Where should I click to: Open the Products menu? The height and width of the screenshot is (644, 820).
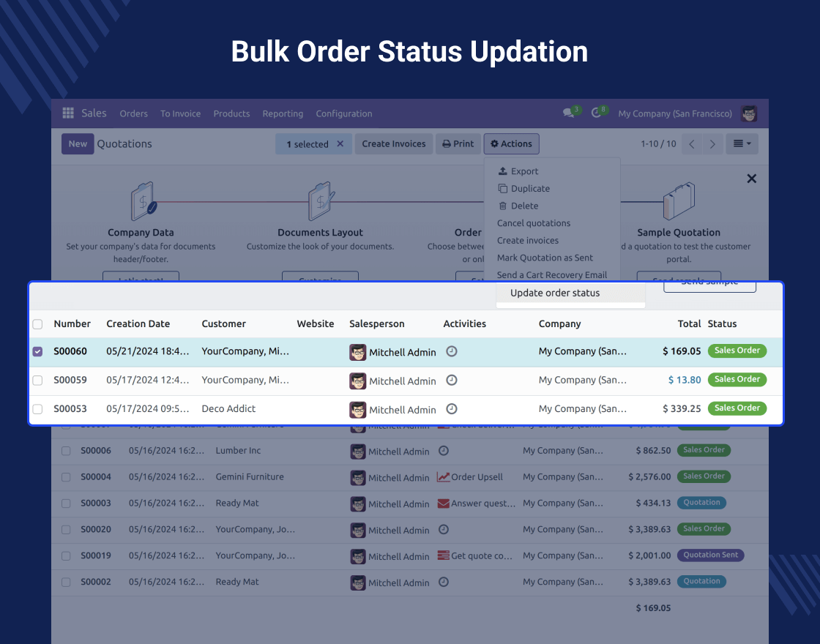click(x=231, y=113)
